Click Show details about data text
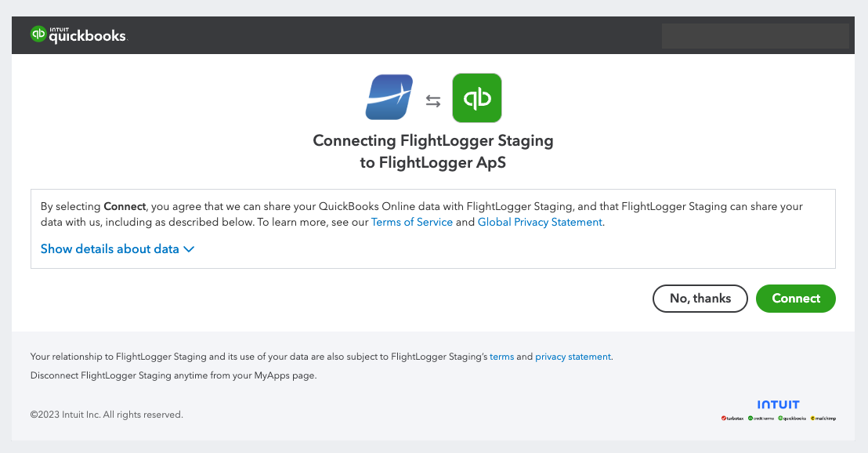 [108, 248]
